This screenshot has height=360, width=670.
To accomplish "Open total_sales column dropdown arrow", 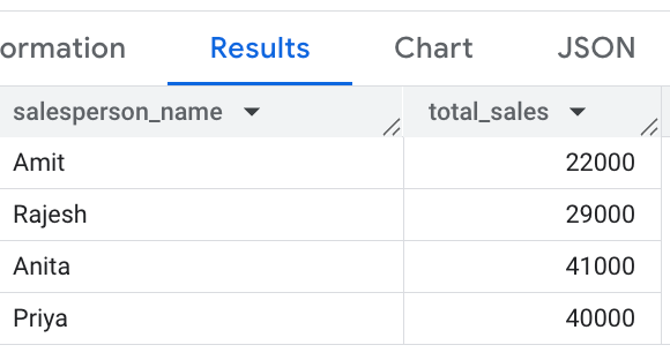I will [577, 112].
